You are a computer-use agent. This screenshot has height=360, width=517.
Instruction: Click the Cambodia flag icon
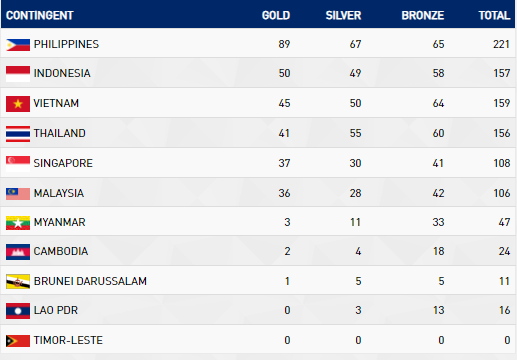[18, 252]
